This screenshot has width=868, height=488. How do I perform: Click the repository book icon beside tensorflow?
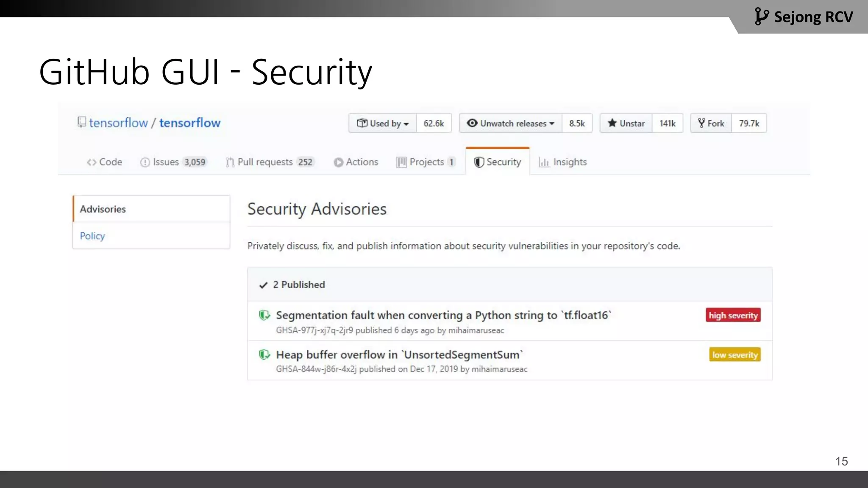[x=82, y=122]
